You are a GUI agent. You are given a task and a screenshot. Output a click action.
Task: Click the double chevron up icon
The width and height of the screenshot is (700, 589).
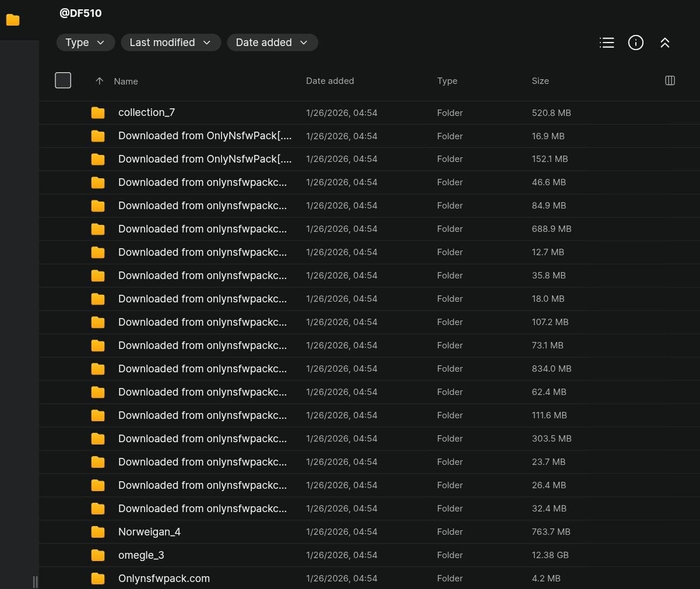pyautogui.click(x=665, y=43)
